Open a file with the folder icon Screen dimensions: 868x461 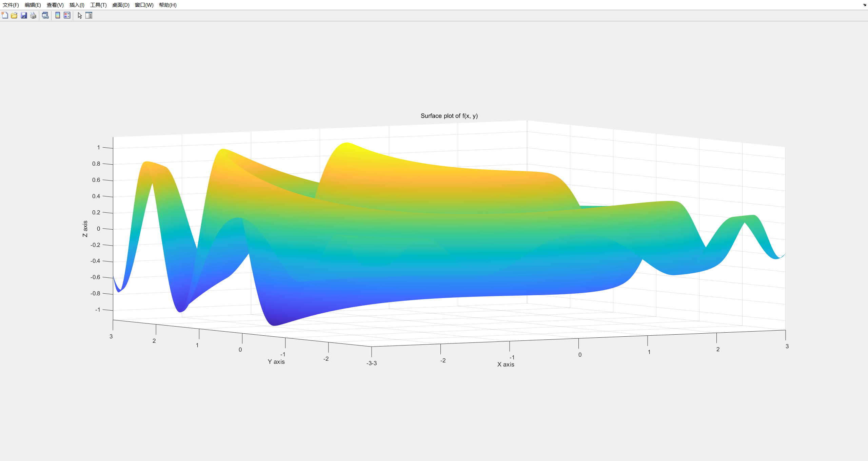click(14, 15)
